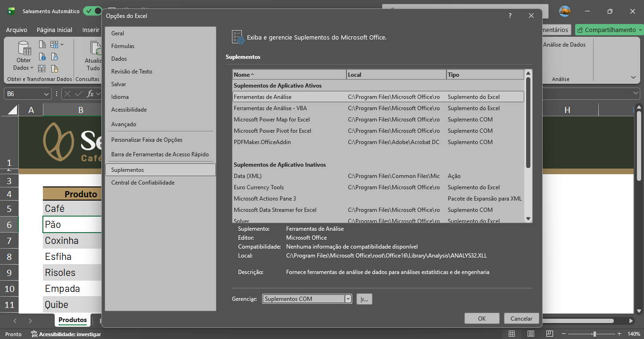Select Microsoft Actions Pane 3 row
This screenshot has height=339, width=644.
[x=378, y=199]
